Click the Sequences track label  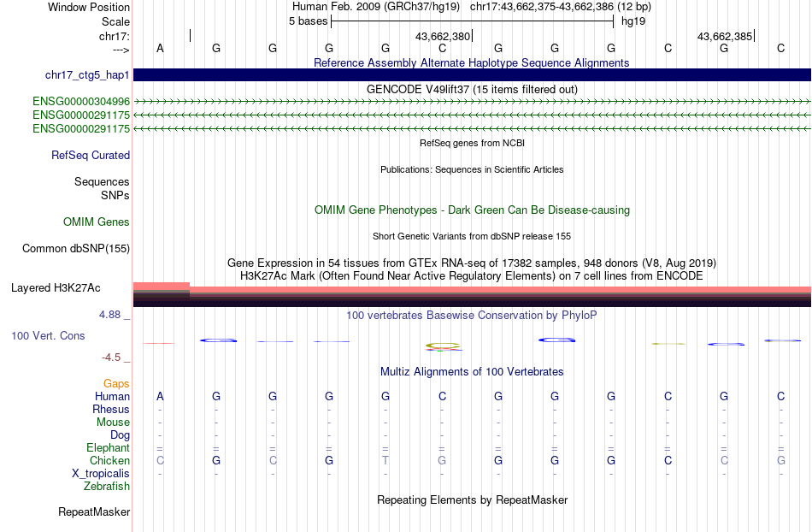click(102, 182)
